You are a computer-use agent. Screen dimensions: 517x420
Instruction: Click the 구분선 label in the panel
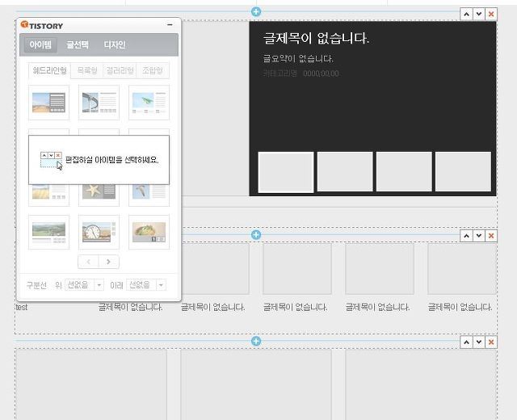coord(36,285)
